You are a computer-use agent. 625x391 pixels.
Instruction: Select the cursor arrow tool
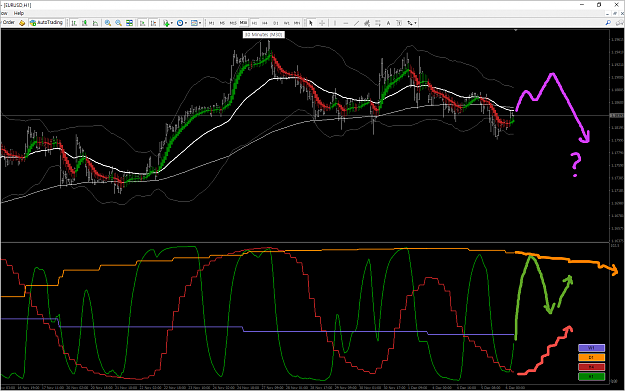tap(311, 23)
